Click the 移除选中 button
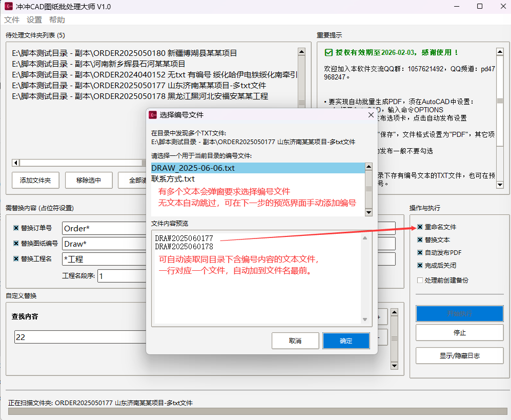Image resolution: width=511 pixels, height=420 pixels. (x=89, y=180)
